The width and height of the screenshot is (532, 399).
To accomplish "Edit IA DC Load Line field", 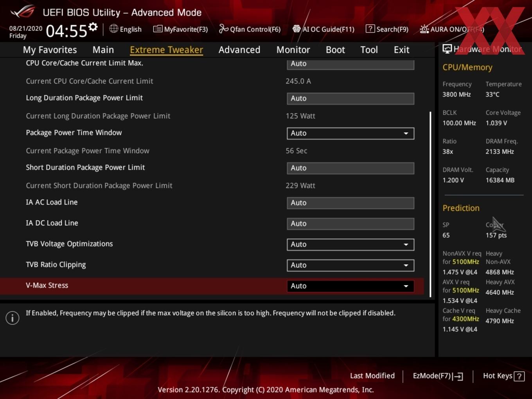I will click(x=350, y=223).
